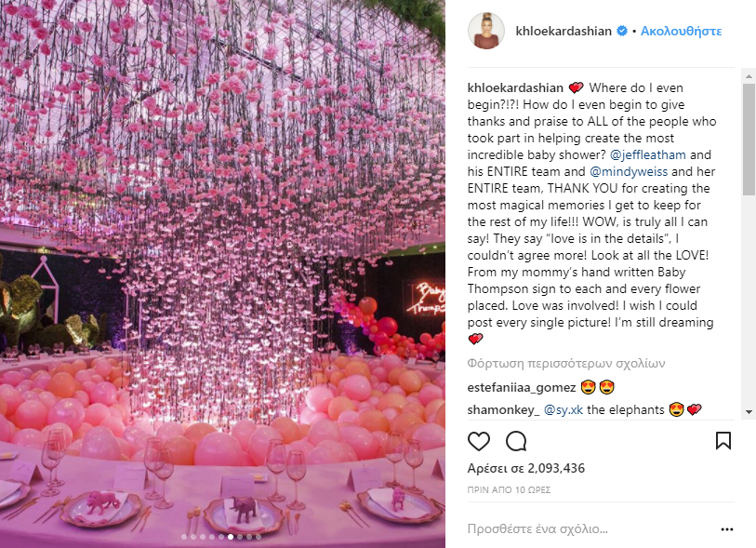The height and width of the screenshot is (548, 756).
Task: Click the scrollbar down arrow in comments
Action: click(x=749, y=412)
